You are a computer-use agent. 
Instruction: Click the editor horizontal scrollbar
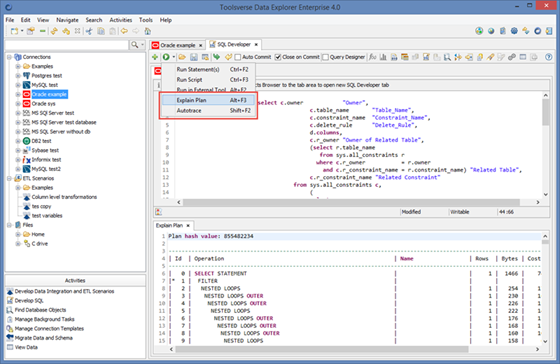(351, 202)
